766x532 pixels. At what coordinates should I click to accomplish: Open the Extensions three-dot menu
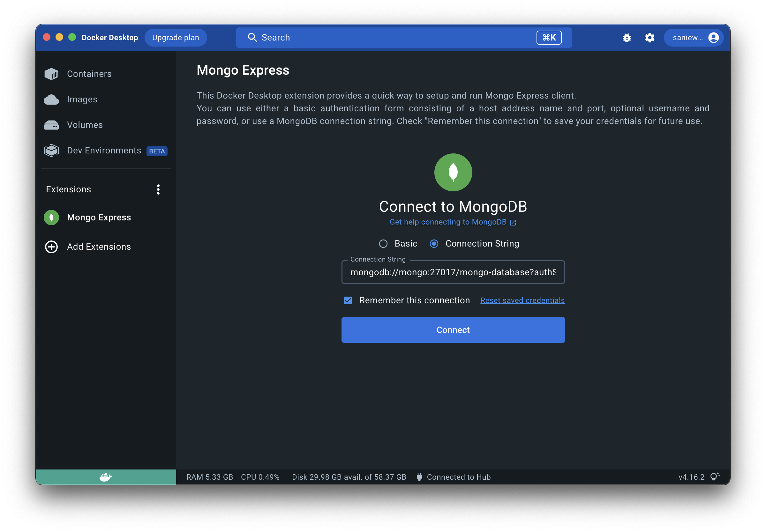(158, 189)
